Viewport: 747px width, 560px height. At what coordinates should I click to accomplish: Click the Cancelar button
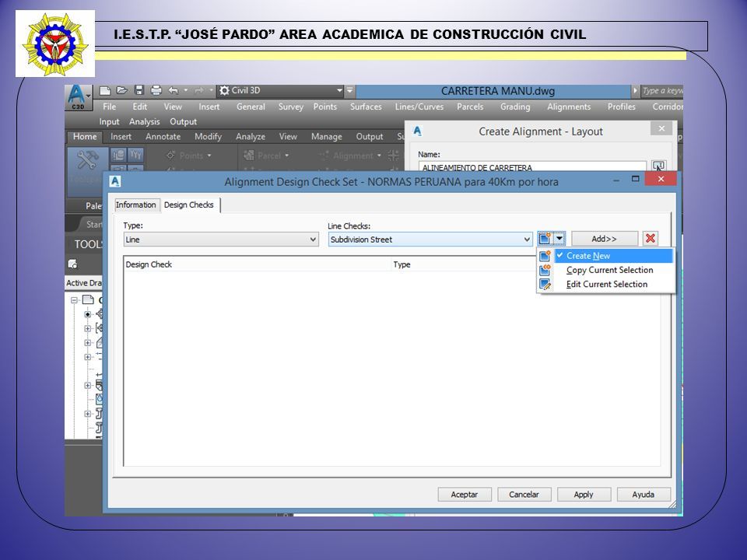point(524,495)
